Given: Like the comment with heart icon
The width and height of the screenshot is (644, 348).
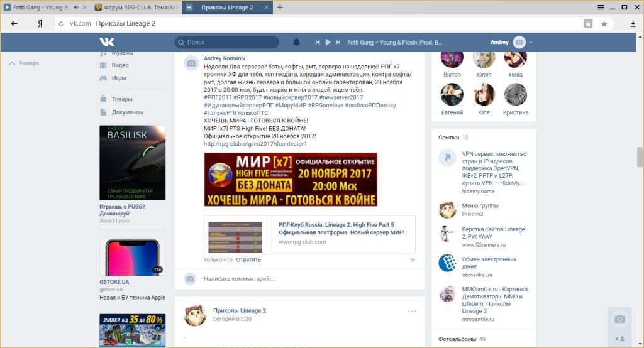Looking at the screenshot, I should (413, 260).
